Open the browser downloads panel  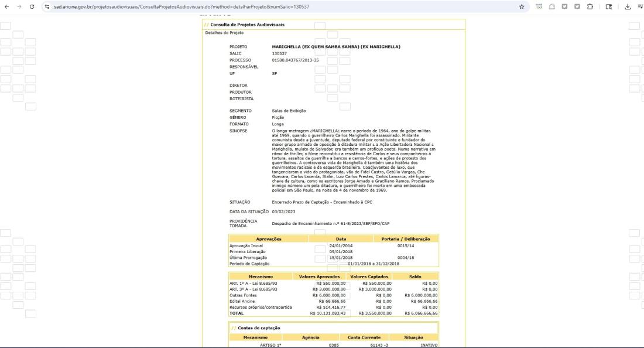pyautogui.click(x=626, y=6)
